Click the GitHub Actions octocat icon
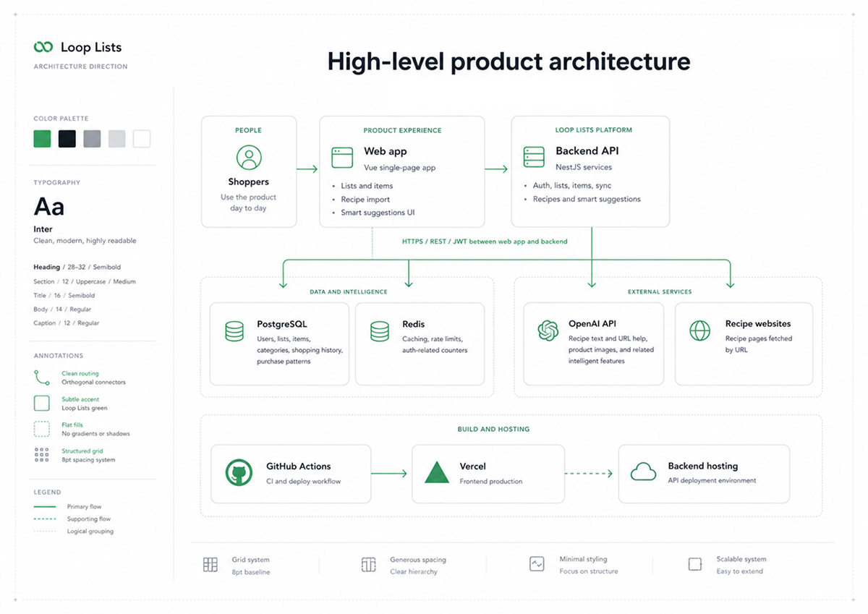 point(238,473)
